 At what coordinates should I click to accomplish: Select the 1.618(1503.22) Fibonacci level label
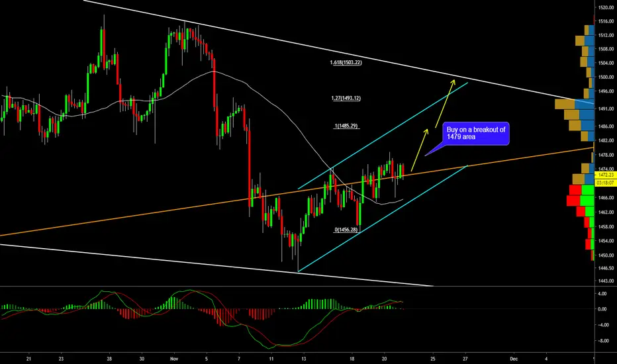(x=346, y=63)
